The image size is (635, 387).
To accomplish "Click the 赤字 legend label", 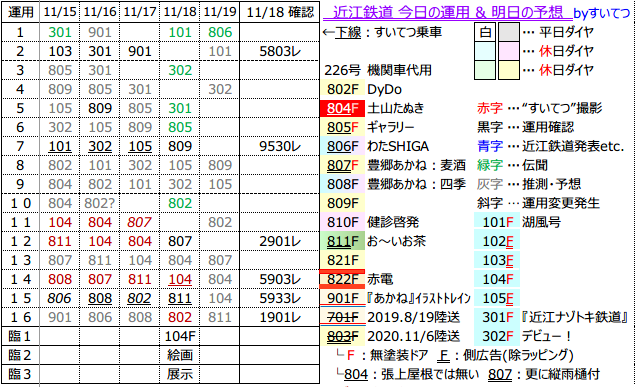I will pos(490,108).
